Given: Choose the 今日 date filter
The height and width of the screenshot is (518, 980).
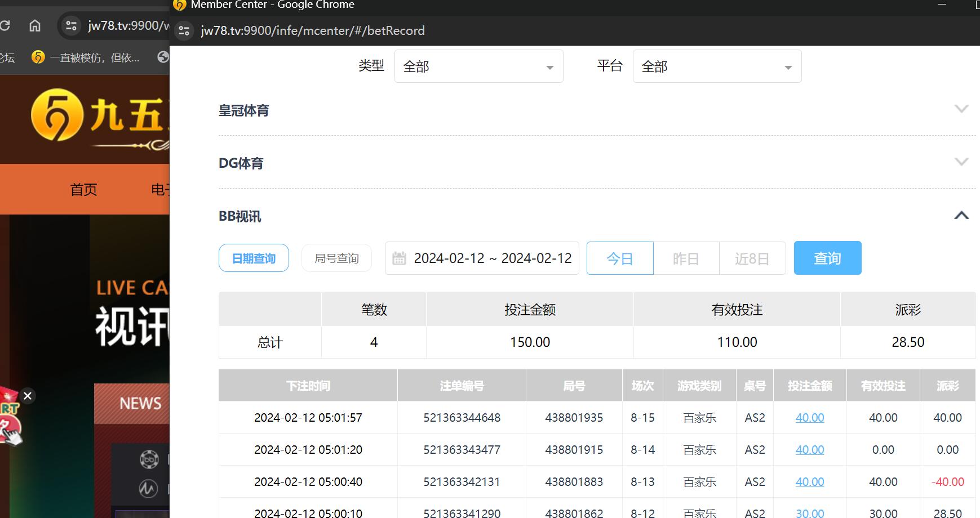Looking at the screenshot, I should pos(620,258).
